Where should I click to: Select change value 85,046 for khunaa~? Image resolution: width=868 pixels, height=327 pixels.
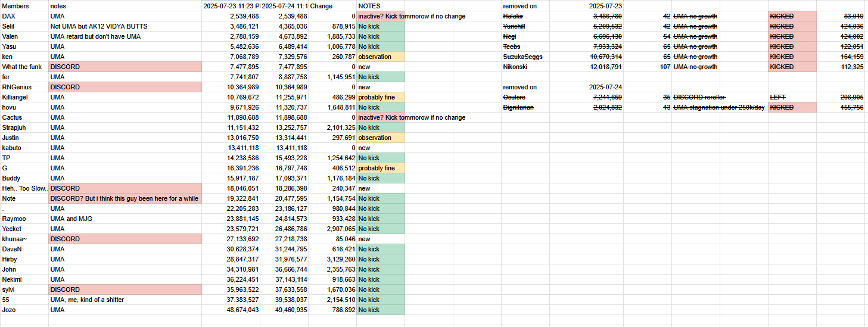332,239
